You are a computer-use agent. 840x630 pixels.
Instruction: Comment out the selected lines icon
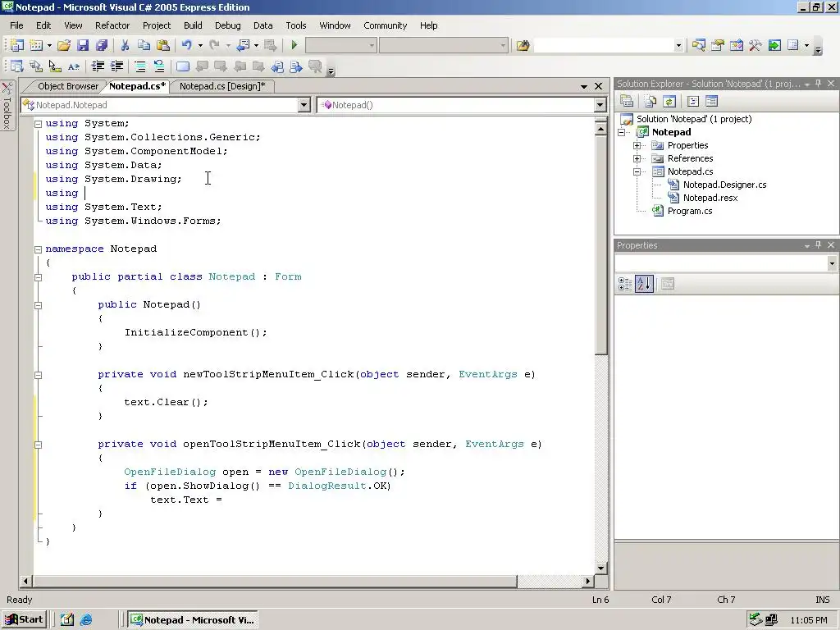coord(140,66)
